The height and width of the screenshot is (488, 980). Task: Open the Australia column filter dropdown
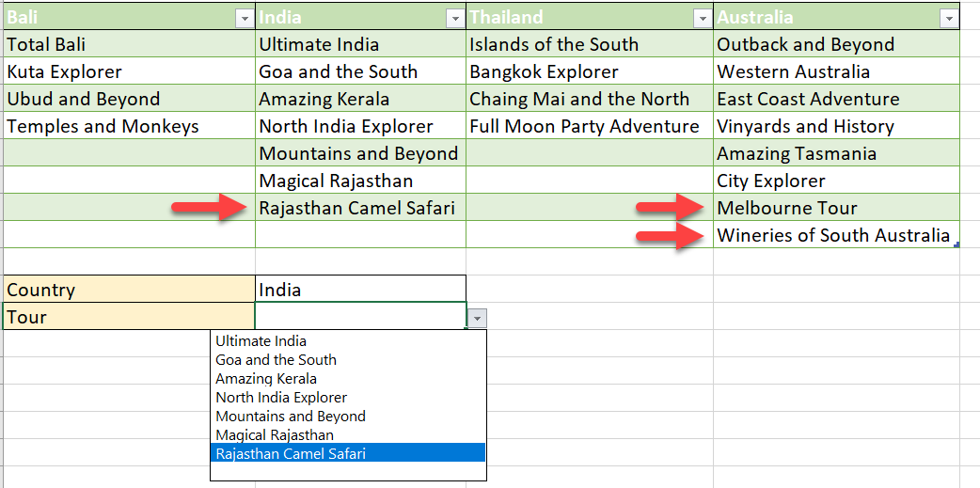pos(949,20)
